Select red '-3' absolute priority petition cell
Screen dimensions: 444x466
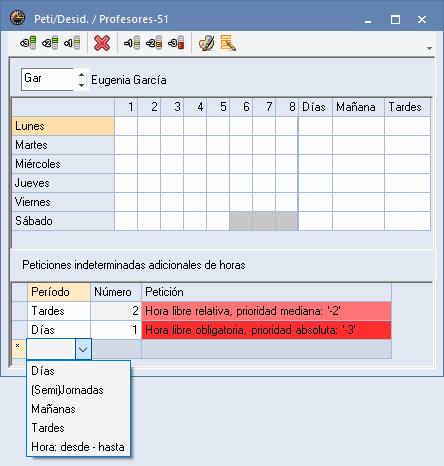click(266, 330)
